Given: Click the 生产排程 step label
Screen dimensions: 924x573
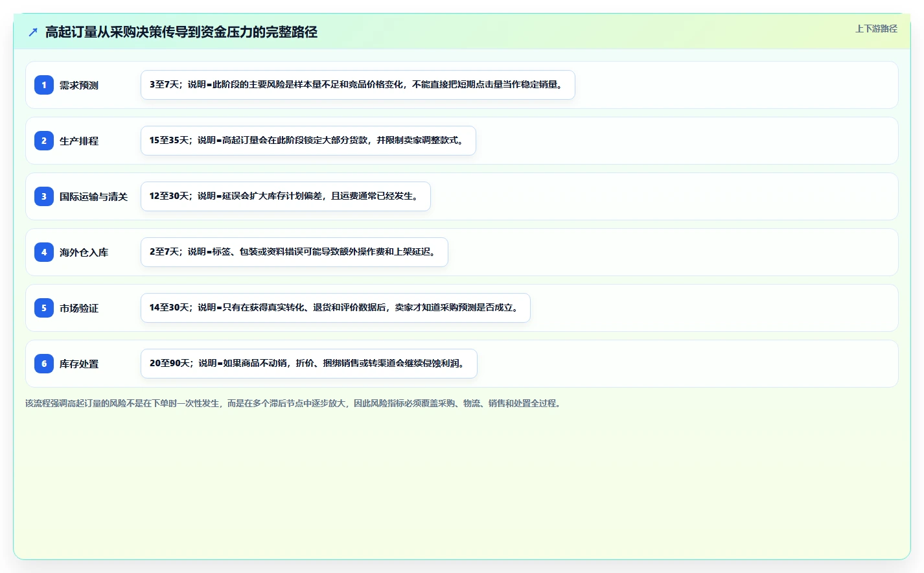Looking at the screenshot, I should coord(79,141).
